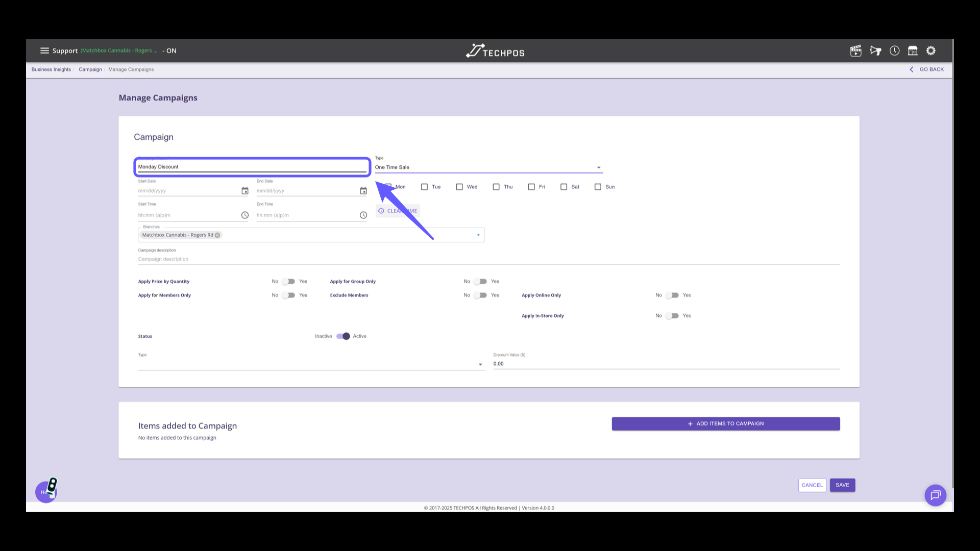Open the Campaign breadcrumb link
980x551 pixels.
90,69
